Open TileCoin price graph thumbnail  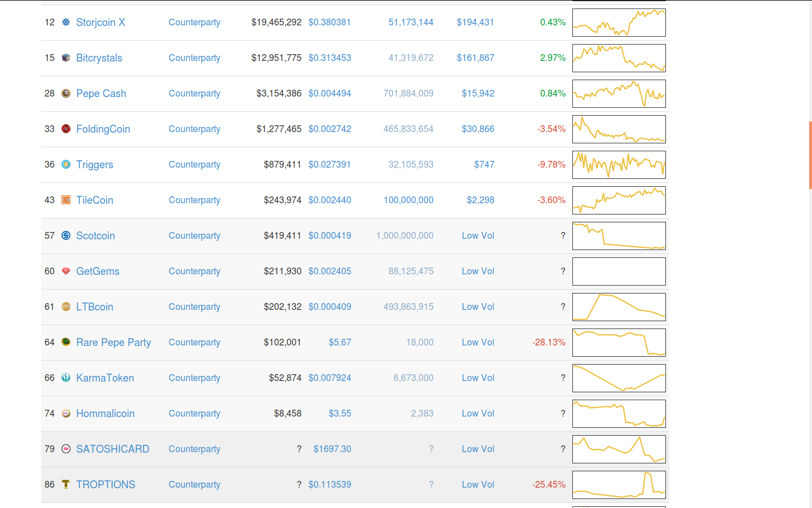pos(619,200)
